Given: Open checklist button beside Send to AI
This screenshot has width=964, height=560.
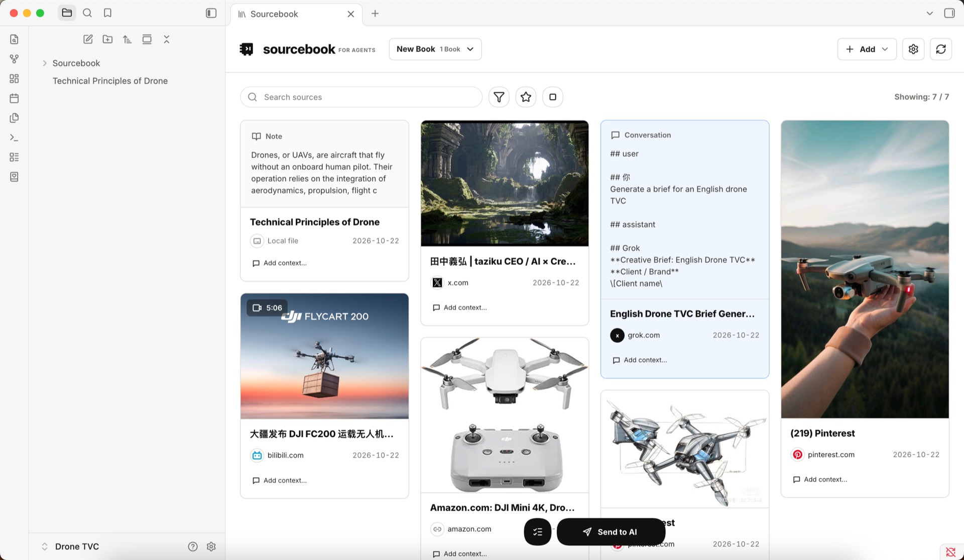Looking at the screenshot, I should (x=537, y=532).
